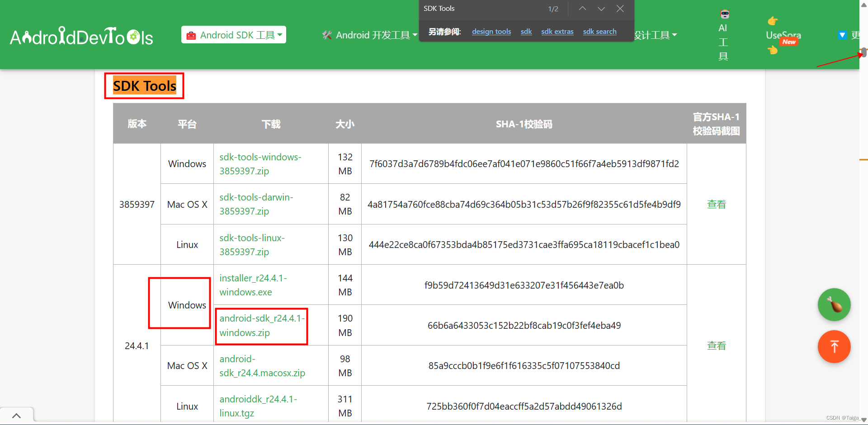Viewport: 868px width, 425px height.
Task: Click 查看 for version 3859397
Action: [x=716, y=204]
